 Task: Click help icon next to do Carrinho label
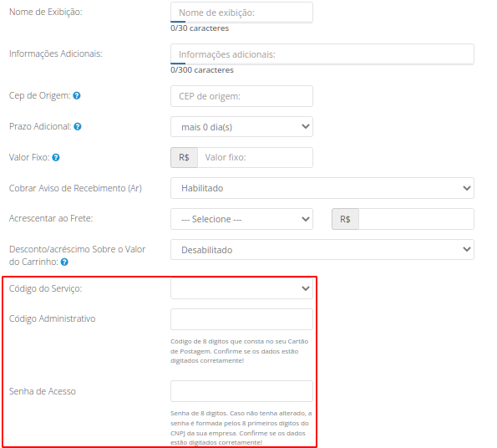pos(64,262)
